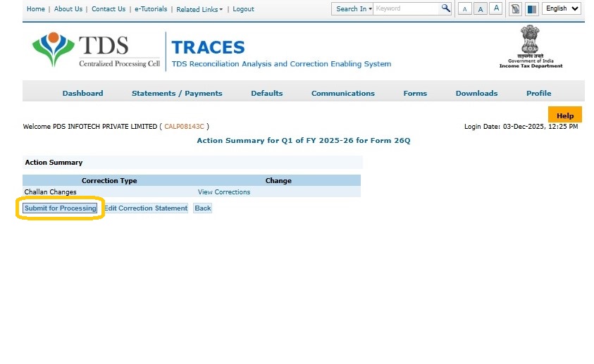Click the search magnifier icon
The height and width of the screenshot is (364, 594).
[x=445, y=8]
